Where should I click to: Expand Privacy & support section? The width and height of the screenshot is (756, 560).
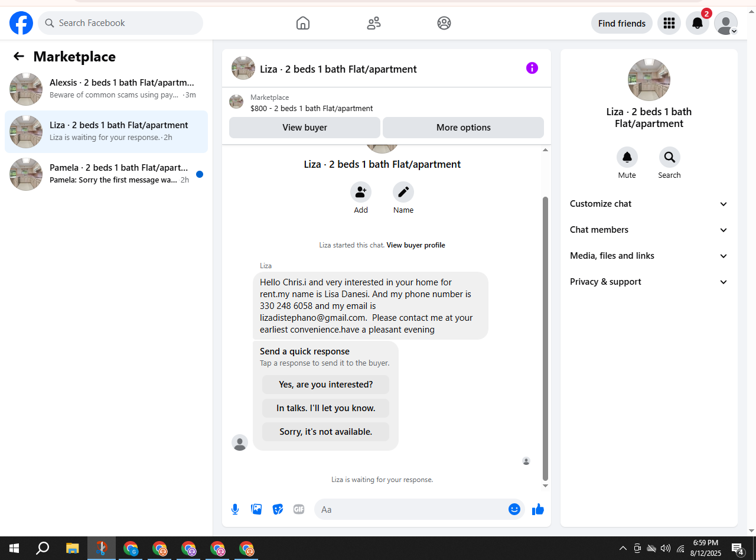tap(649, 282)
